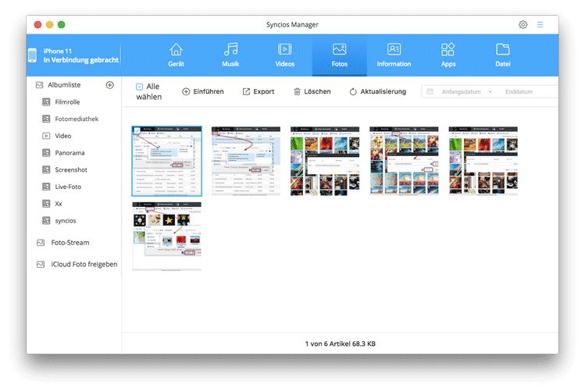The height and width of the screenshot is (392, 585).
Task: Select iCloud Foto freigeben
Action: point(84,265)
